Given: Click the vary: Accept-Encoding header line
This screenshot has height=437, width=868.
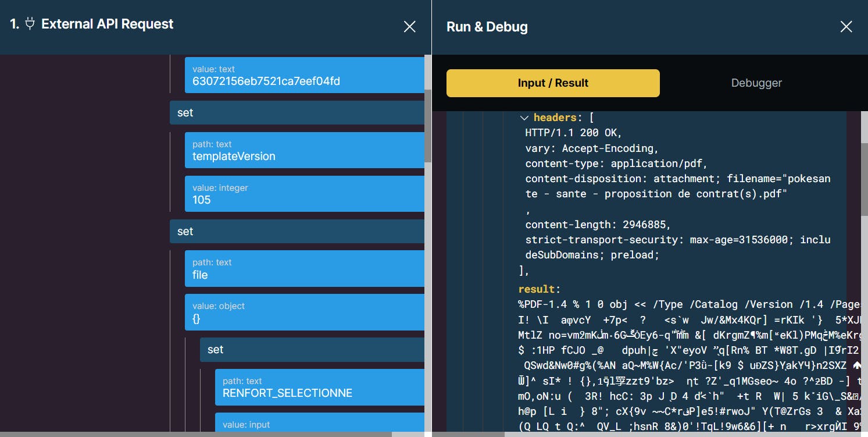Looking at the screenshot, I should click(x=592, y=148).
